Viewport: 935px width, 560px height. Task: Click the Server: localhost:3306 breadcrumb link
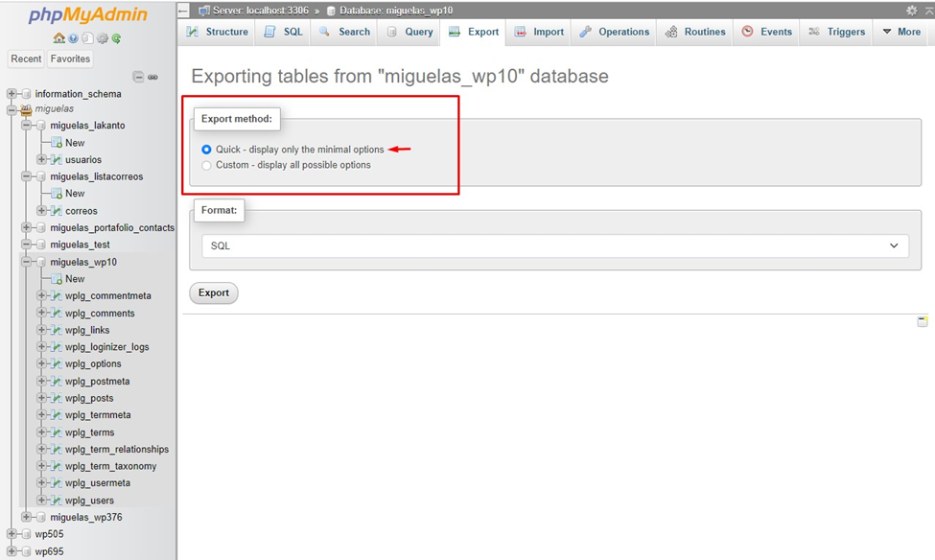(261, 11)
